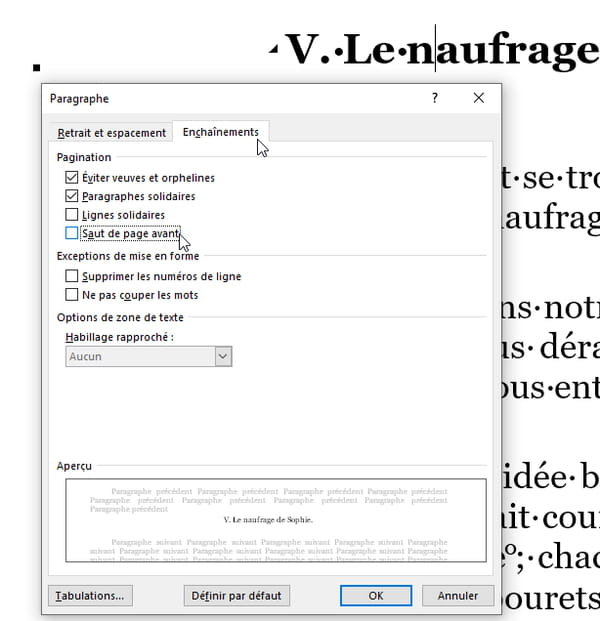Viewport: 600px width, 621px height.
Task: Click the Pagination section label
Action: (x=84, y=157)
